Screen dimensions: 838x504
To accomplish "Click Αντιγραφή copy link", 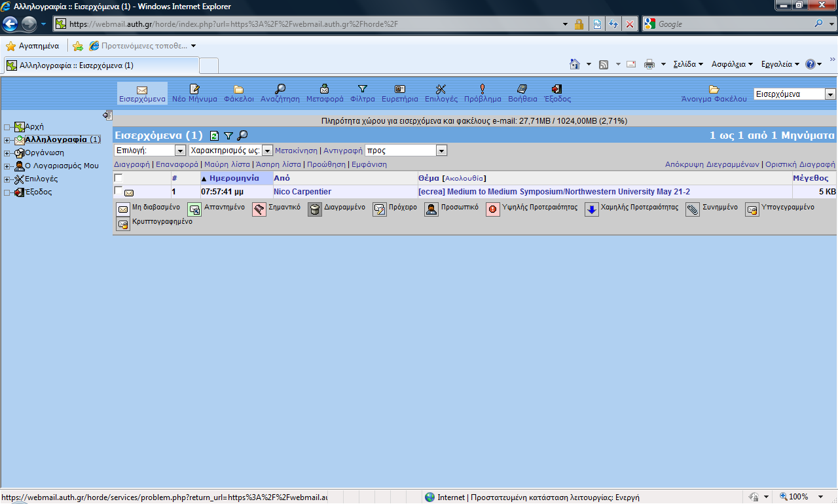I will pyautogui.click(x=343, y=151).
